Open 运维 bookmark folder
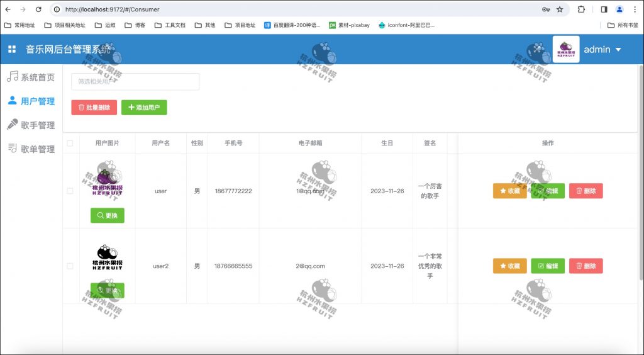Viewport: 644px width, 355px height. (105, 25)
